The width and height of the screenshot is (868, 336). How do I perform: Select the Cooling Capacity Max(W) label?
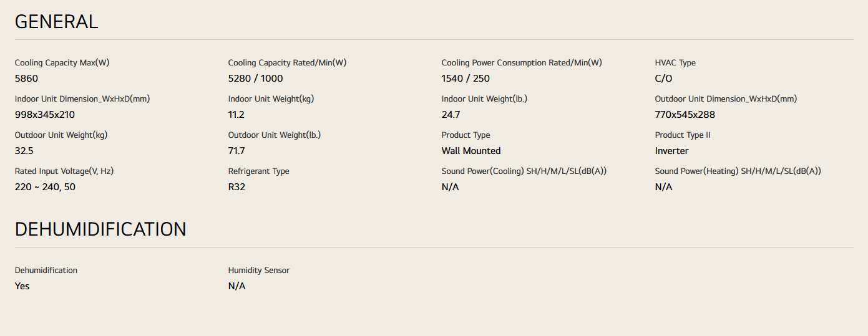(62, 63)
